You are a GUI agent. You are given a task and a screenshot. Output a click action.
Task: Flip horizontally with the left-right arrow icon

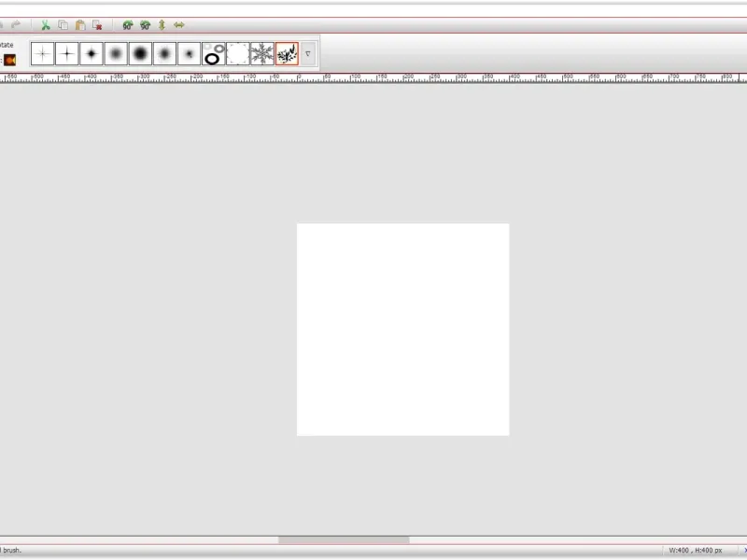coord(179,25)
